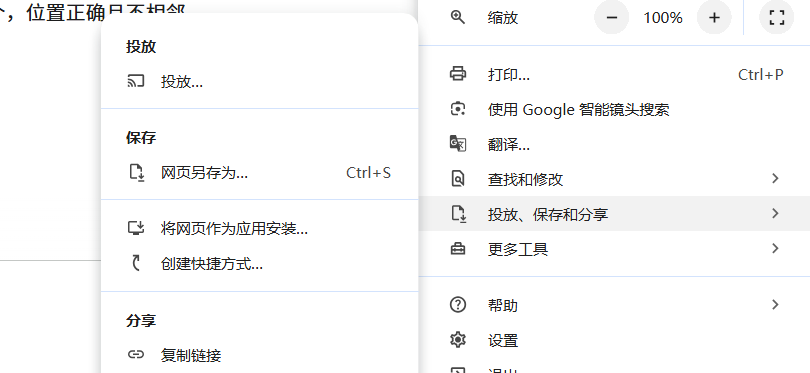This screenshot has width=810, height=373.
Task: Click the translate icon beside 翻译...
Action: coord(458,144)
